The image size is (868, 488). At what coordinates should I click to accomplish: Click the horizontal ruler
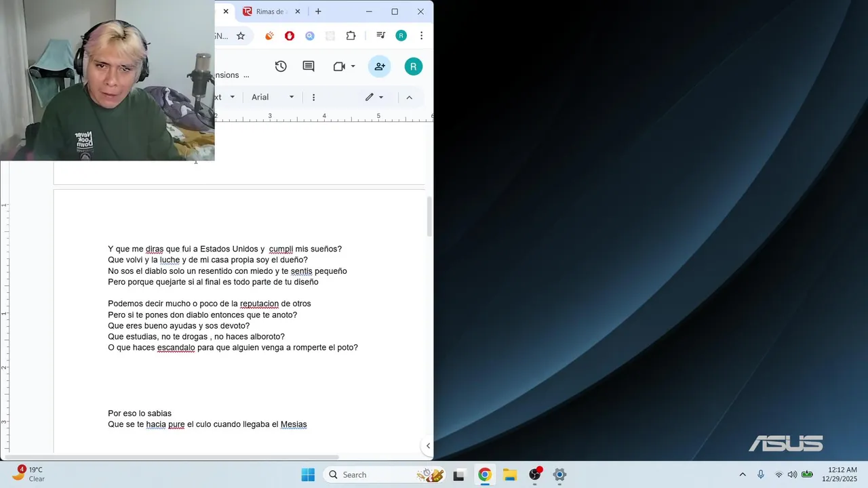point(324,117)
